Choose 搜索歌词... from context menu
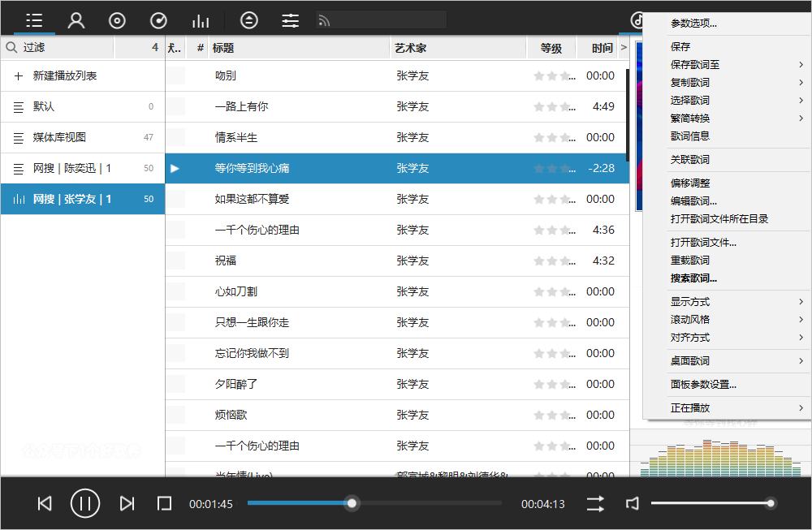Screen dimensions: 812x530 click(x=693, y=278)
